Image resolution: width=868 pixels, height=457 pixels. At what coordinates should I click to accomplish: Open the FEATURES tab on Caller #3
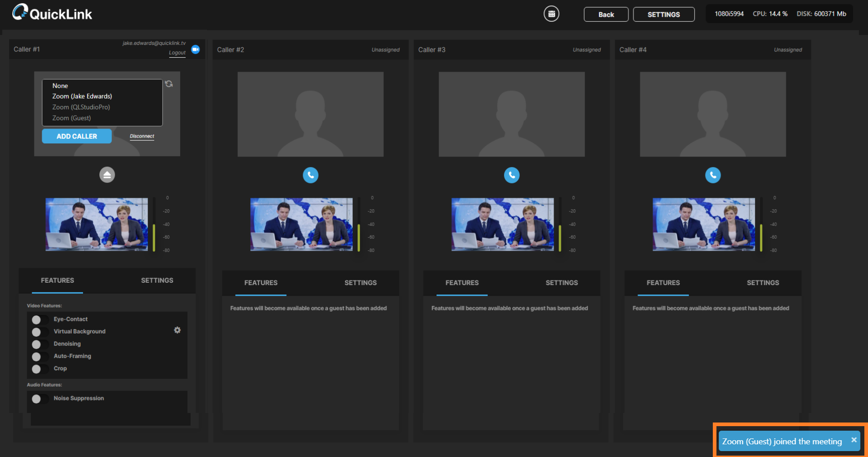click(x=462, y=283)
